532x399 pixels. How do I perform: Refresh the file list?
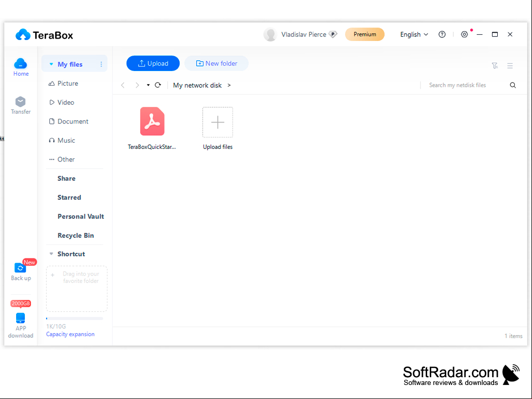click(x=158, y=85)
